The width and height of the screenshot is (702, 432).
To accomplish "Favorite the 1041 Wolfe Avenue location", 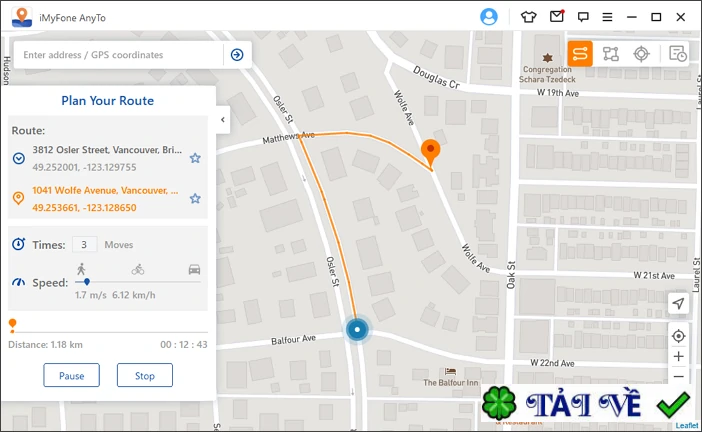I will tap(195, 198).
